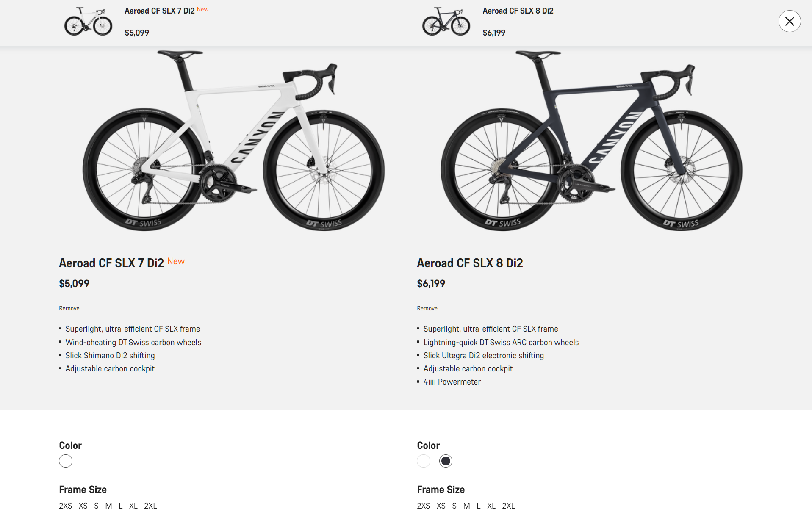This screenshot has height=523, width=812.
Task: Click Aeroad CF SLX 7 Di2 title in sticky header
Action: [159, 11]
